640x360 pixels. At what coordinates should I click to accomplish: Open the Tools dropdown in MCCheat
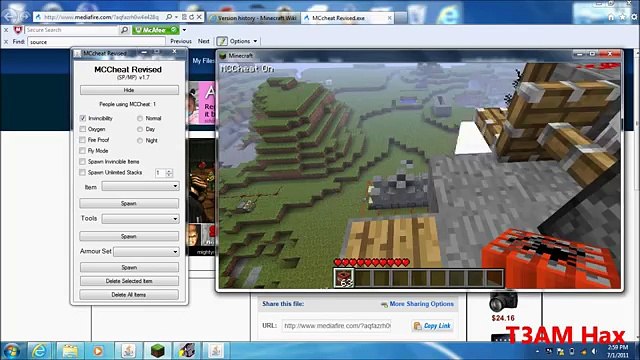pos(140,219)
